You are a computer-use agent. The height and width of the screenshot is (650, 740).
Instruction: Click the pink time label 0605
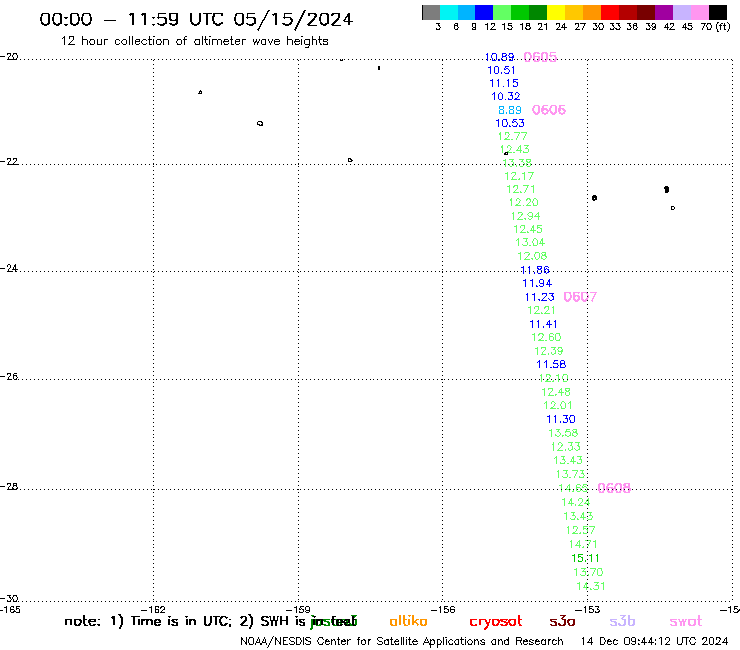[540, 57]
